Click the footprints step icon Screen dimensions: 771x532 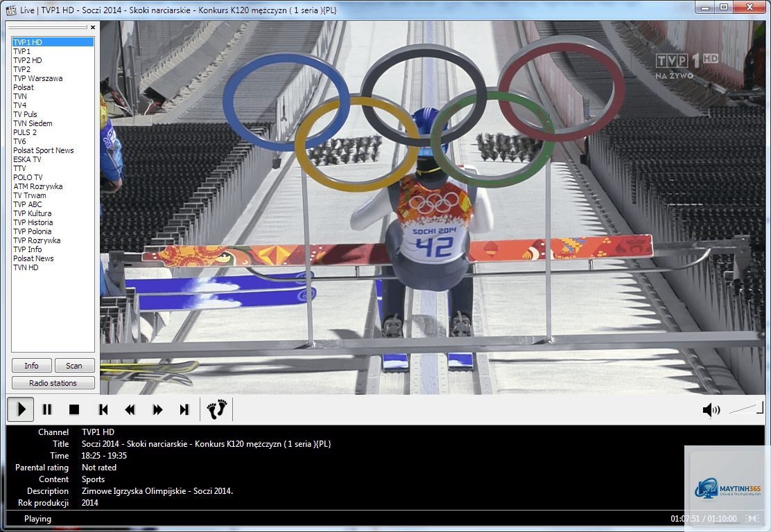point(217,409)
